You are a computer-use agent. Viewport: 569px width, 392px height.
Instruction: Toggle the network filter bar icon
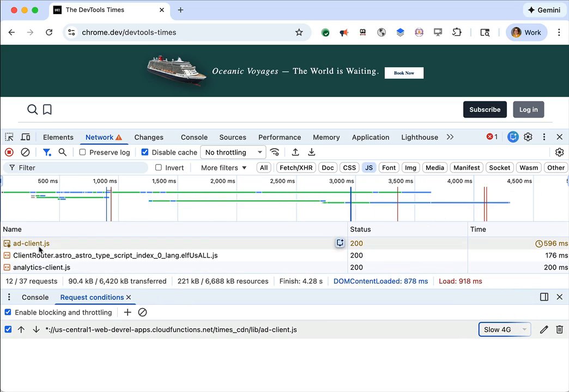point(47,152)
